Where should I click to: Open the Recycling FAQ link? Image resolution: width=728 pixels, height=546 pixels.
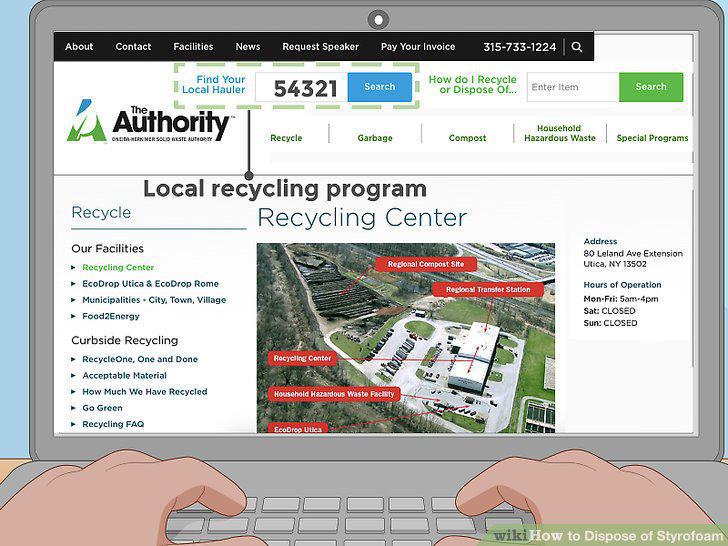113,424
